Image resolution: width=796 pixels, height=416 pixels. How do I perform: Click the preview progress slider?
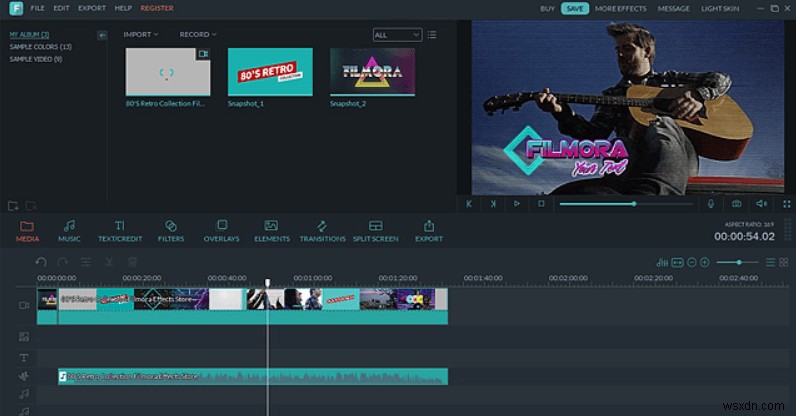[626, 204]
